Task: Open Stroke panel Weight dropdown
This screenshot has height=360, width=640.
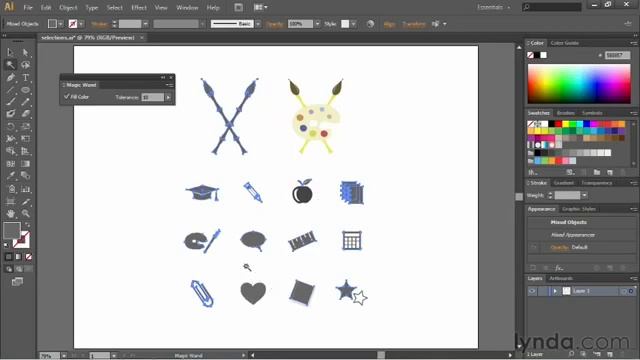Action: [584, 196]
